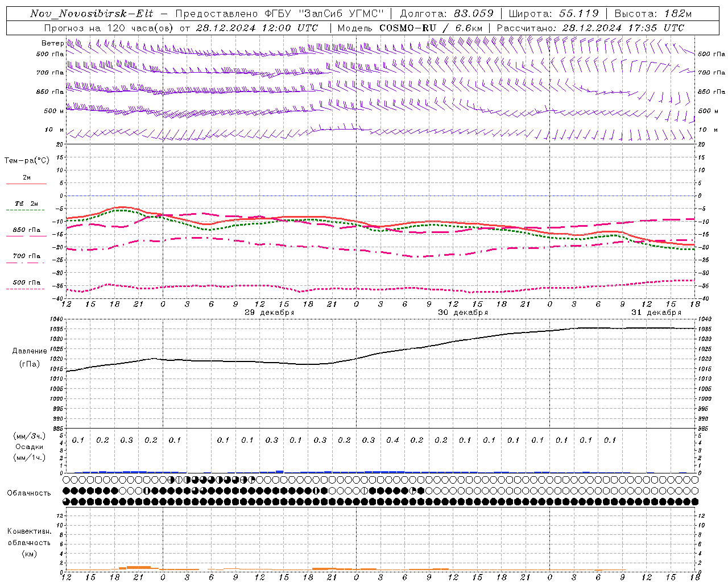Select the 'Td 2м' dew point legend entry

point(27,203)
